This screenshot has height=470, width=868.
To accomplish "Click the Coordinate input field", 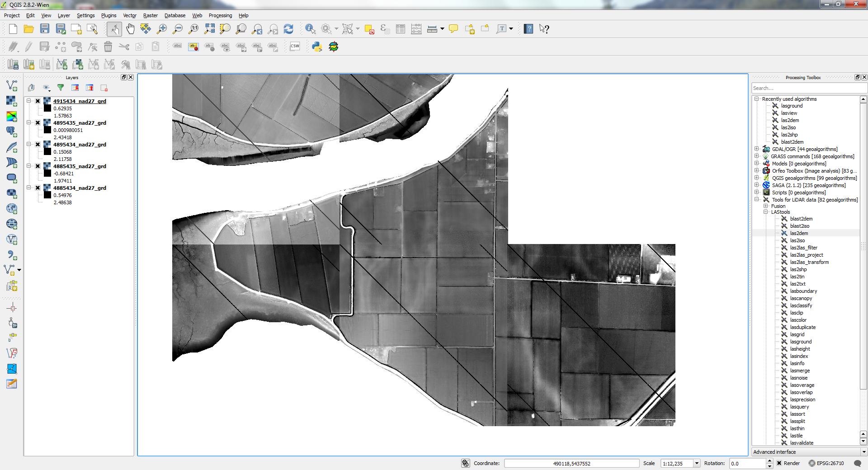I will pyautogui.click(x=571, y=463).
